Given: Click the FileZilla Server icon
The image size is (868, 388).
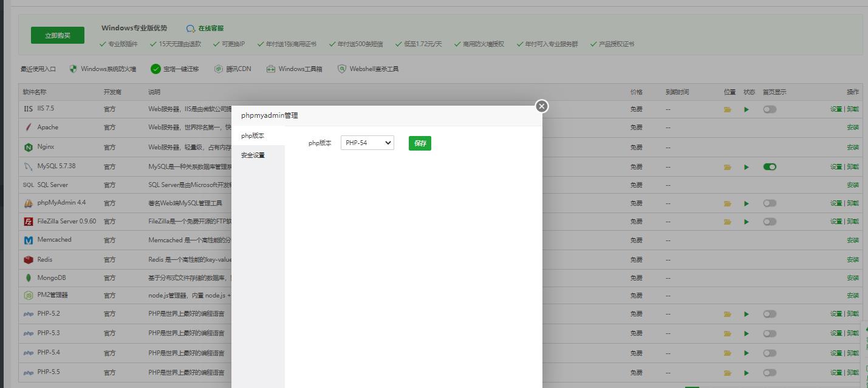Looking at the screenshot, I should coord(28,222).
